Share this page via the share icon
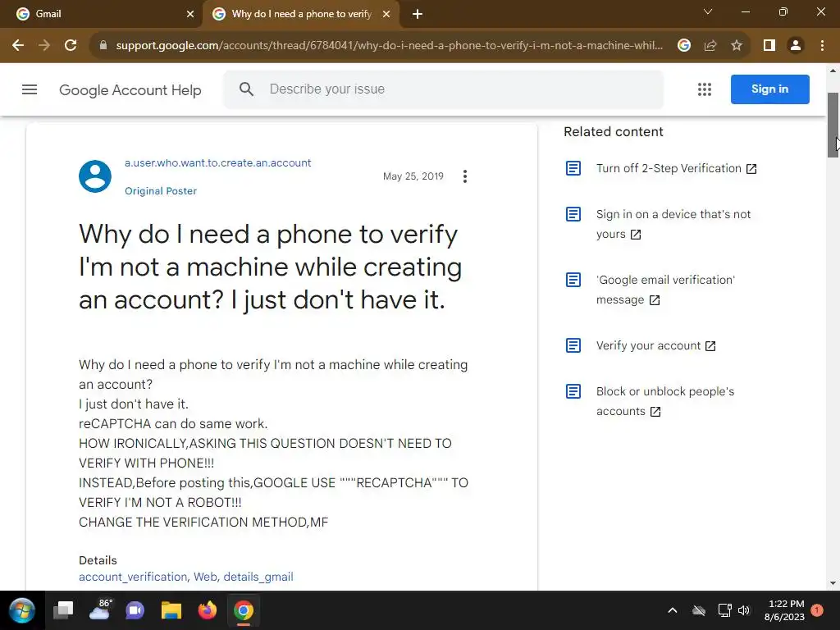Viewport: 840px width, 630px height. coord(710,46)
